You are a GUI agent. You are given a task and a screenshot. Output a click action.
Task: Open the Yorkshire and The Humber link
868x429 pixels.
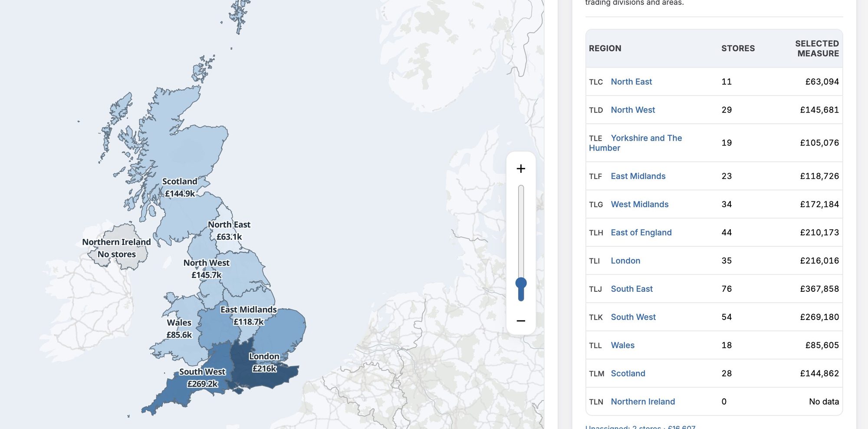click(635, 143)
